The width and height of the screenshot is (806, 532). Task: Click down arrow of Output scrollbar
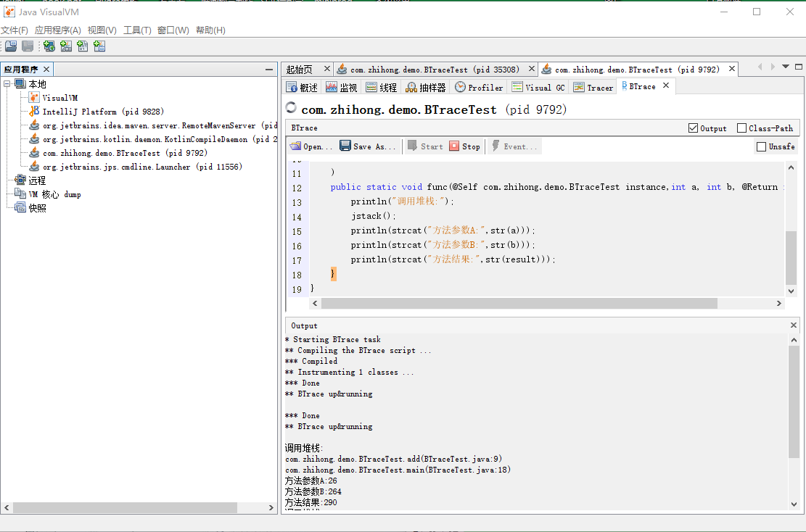pos(794,504)
